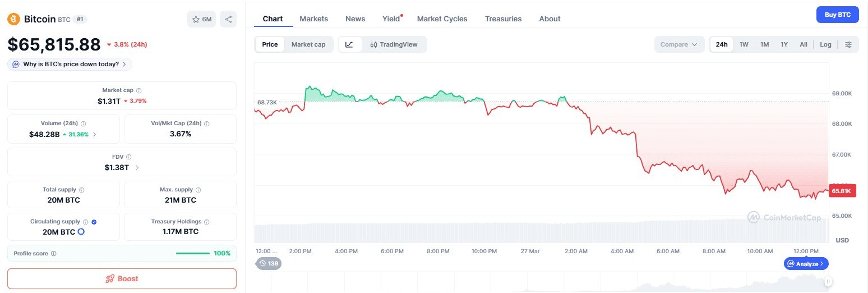Select the 1W time range
868x293 pixels.
tap(744, 44)
